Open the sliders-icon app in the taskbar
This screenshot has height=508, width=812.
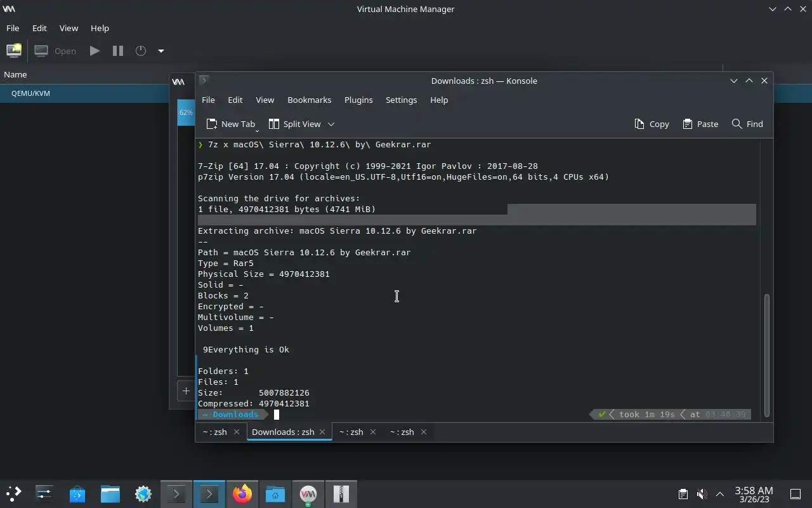(x=44, y=494)
